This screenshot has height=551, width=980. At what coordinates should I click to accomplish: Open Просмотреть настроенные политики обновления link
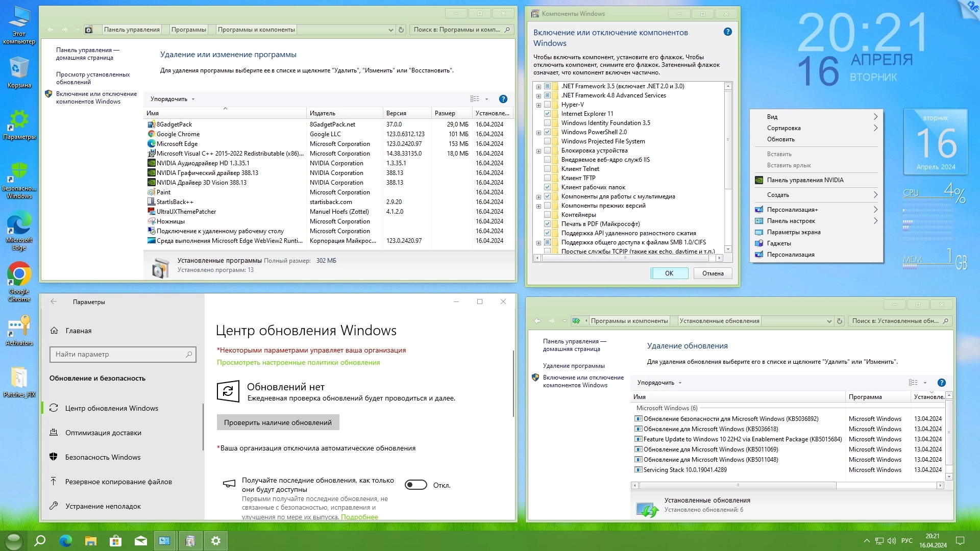click(298, 362)
